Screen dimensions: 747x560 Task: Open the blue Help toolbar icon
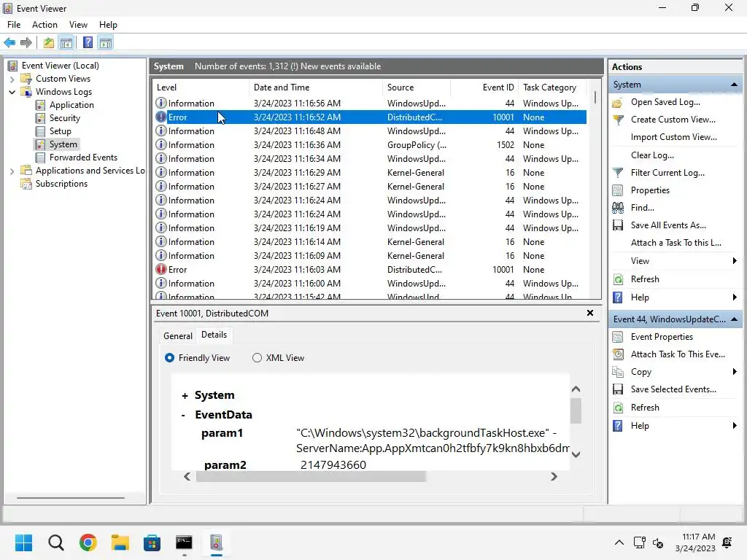[88, 43]
